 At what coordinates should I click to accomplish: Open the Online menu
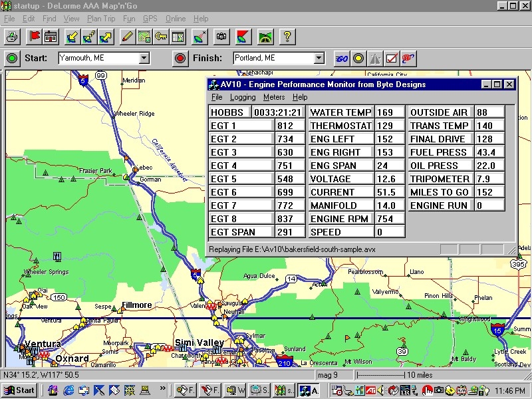(176, 19)
